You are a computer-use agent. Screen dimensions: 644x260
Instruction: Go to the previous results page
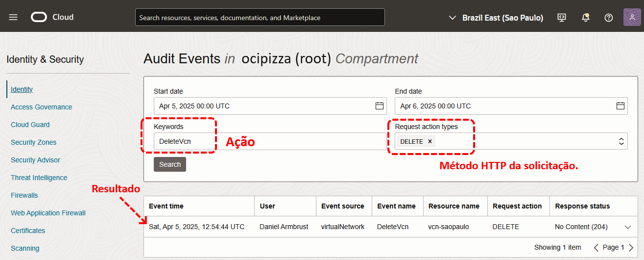pyautogui.click(x=596, y=248)
